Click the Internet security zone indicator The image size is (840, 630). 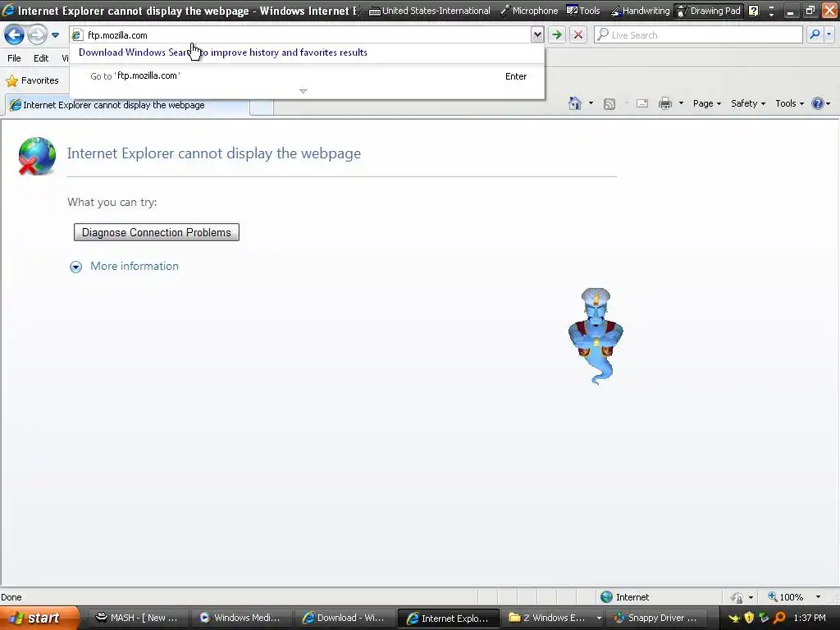624,597
